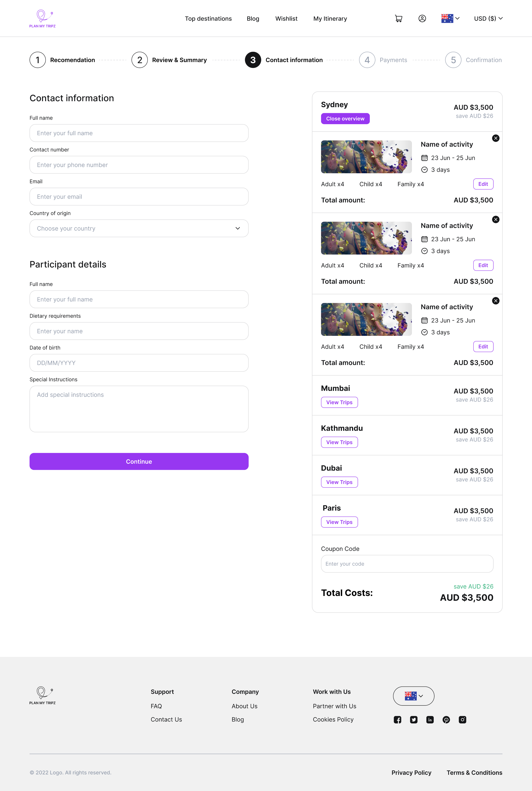Open the header country flag dropdown

point(450,18)
